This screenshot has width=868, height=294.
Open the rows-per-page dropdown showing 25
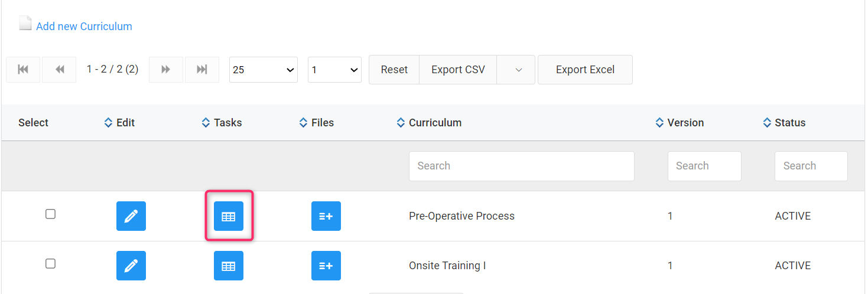tap(264, 70)
